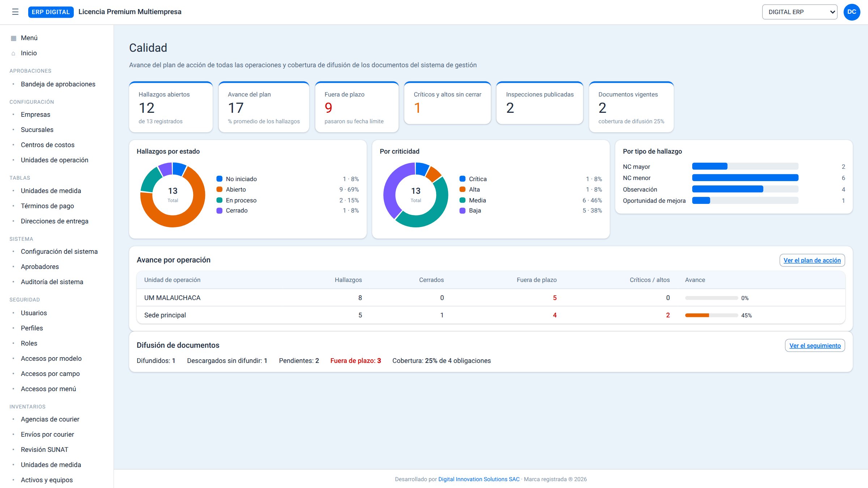Open Agencias de courier
This screenshot has width=868, height=488.
[x=50, y=419]
